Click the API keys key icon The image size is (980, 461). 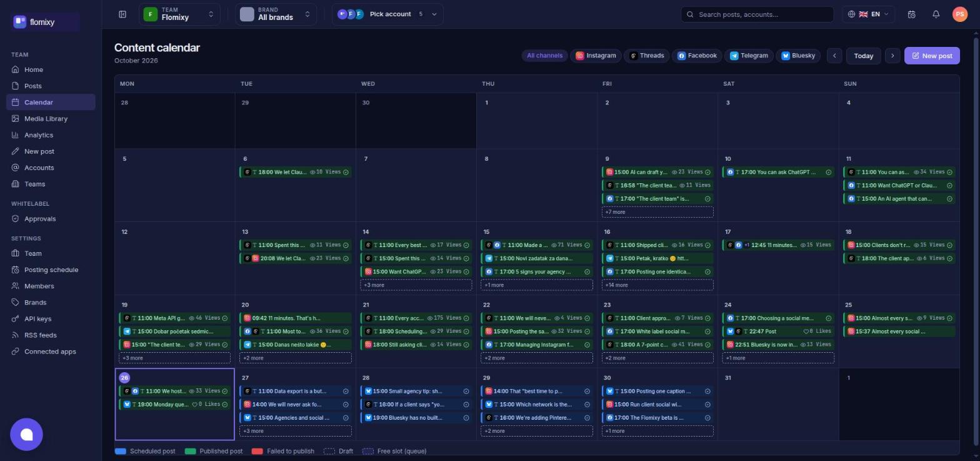[16, 319]
